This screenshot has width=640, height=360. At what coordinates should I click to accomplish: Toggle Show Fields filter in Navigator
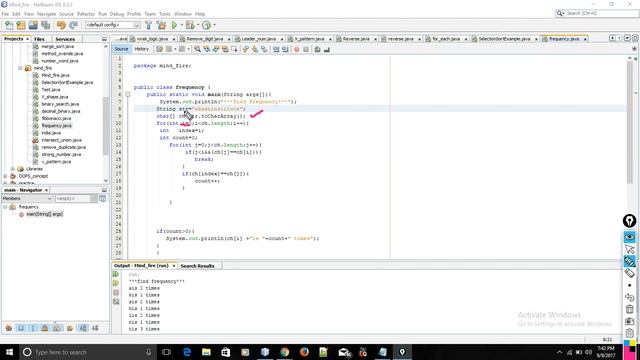(x=21, y=328)
